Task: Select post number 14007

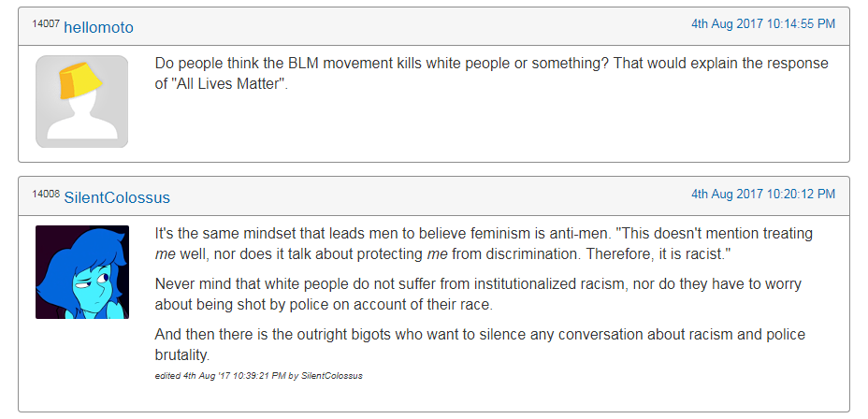Action: pyautogui.click(x=46, y=23)
